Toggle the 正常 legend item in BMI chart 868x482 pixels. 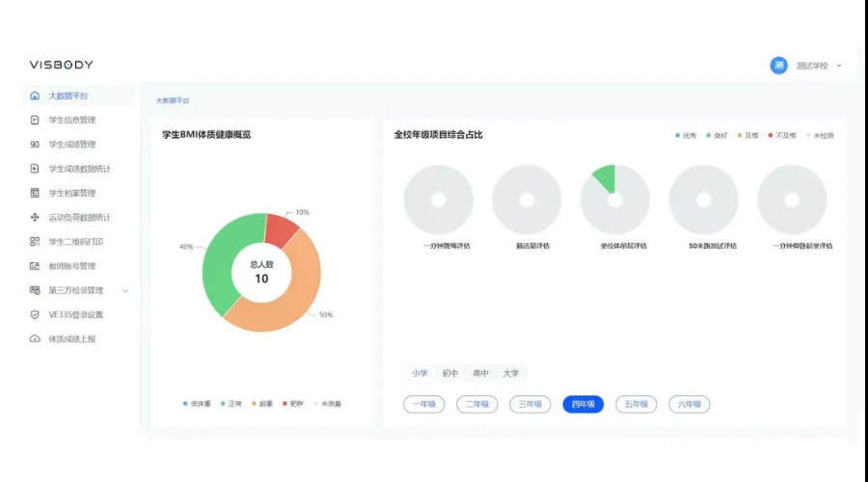(231, 403)
